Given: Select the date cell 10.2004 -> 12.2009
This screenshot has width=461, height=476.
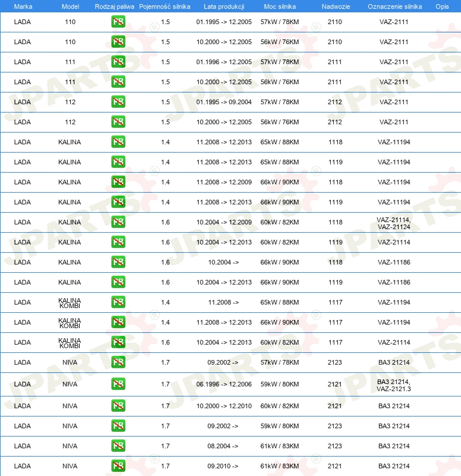Looking at the screenshot, I should (x=224, y=222).
